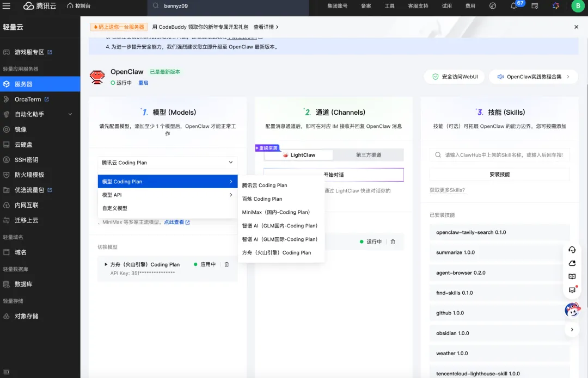Viewport: 588px width, 378px height.
Task: Click 重启 to restart OpenClaw
Action: [143, 83]
